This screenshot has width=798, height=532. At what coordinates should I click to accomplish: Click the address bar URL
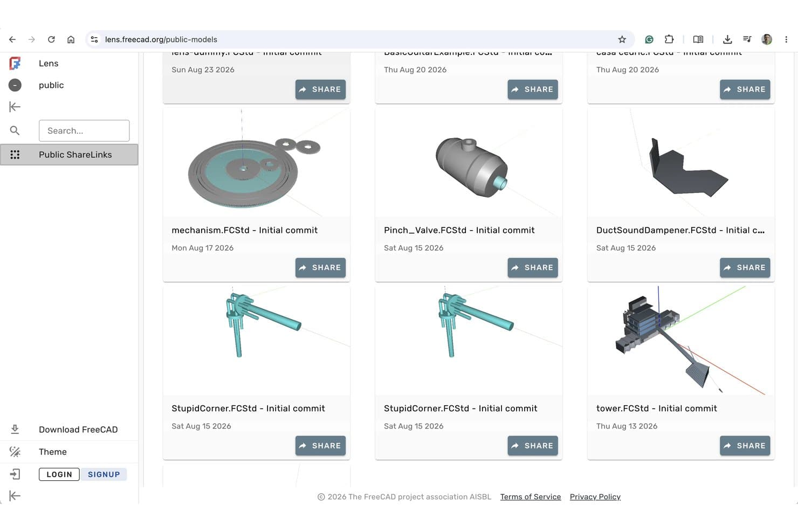tap(161, 39)
